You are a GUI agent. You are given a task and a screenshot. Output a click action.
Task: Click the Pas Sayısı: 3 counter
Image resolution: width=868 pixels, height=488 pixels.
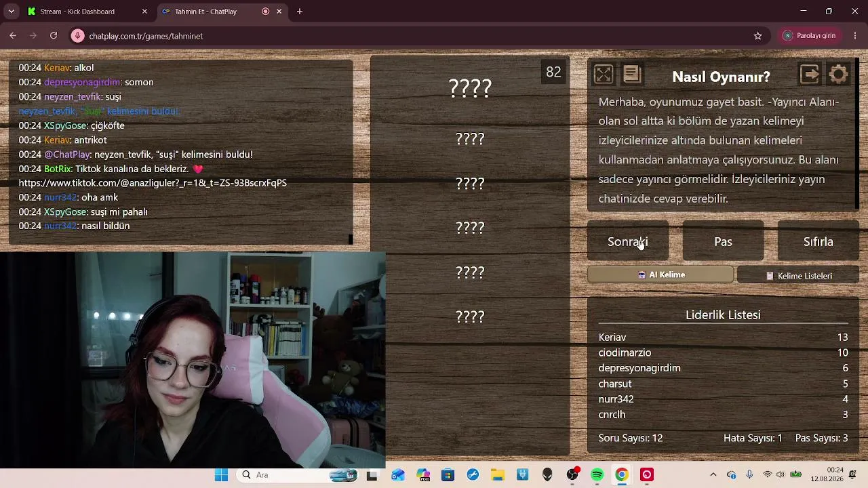click(x=821, y=439)
